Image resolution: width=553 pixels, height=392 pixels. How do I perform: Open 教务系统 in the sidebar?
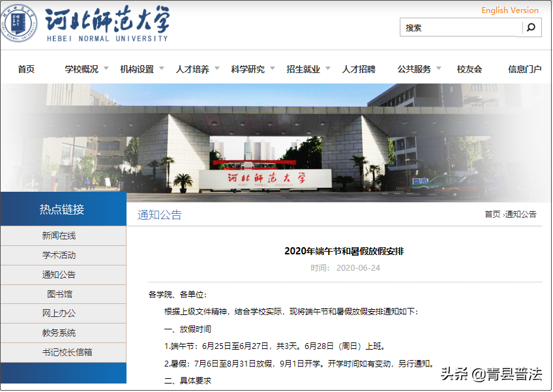59,333
